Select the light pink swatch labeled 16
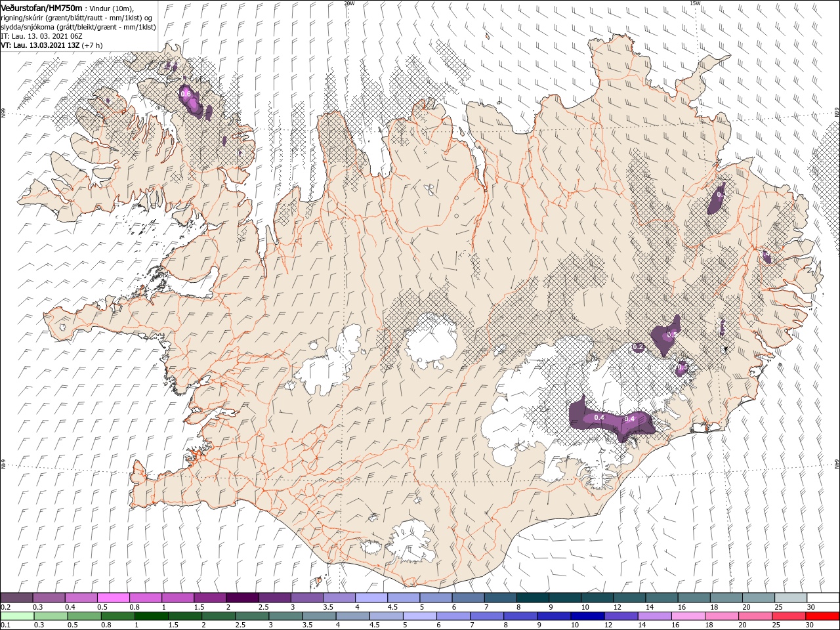This screenshot has height=630, width=840. [x=688, y=616]
